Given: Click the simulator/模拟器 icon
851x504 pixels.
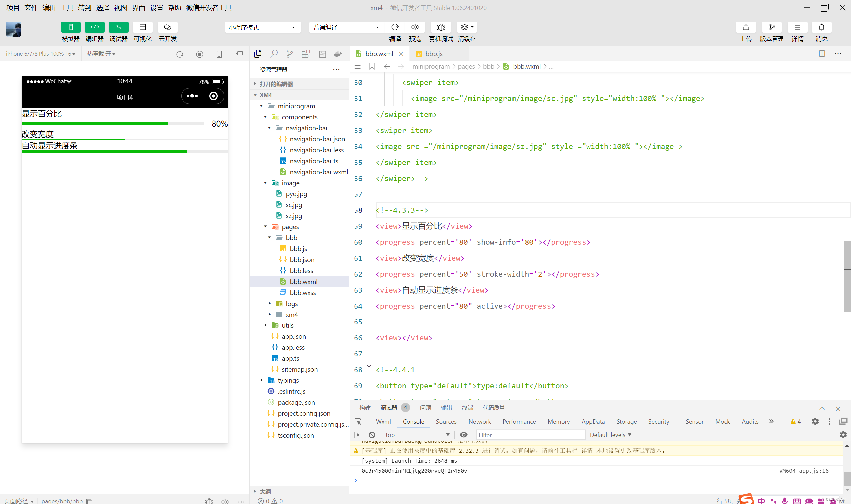Looking at the screenshot, I should coord(70,26).
